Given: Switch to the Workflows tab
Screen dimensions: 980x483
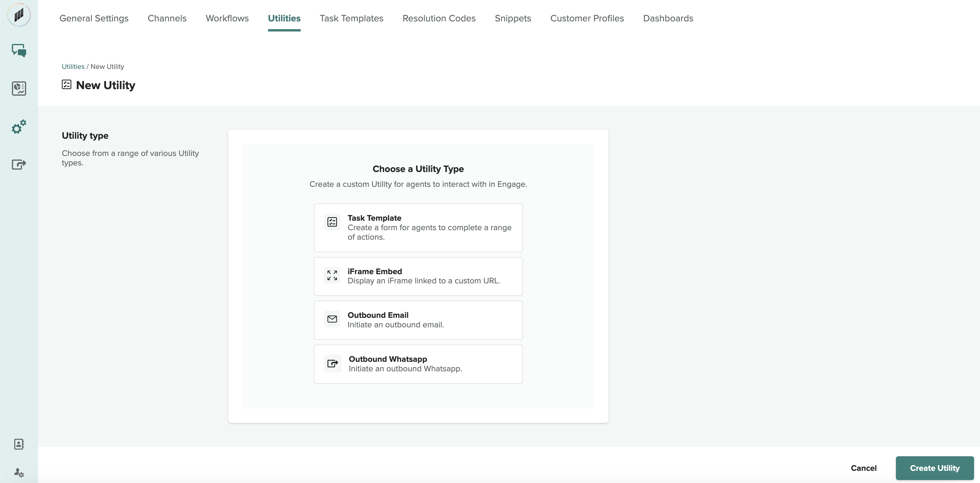Looking at the screenshot, I should point(227,18).
